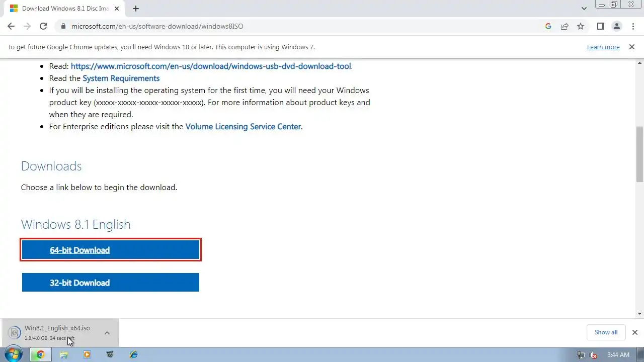
Task: Select the Download Windows 8.1 Disc Image tab
Action: tap(65, 9)
